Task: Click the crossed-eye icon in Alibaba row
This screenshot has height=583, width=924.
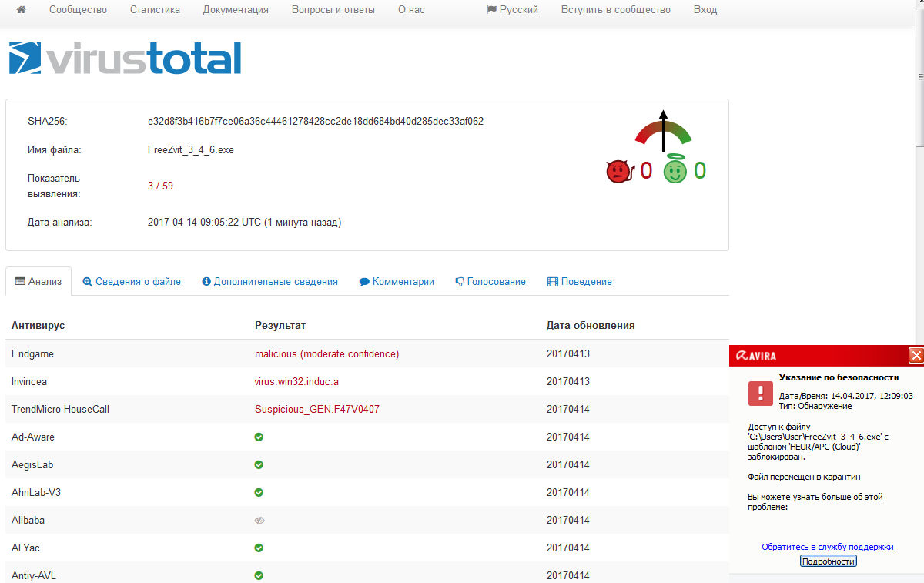Action: (259, 521)
